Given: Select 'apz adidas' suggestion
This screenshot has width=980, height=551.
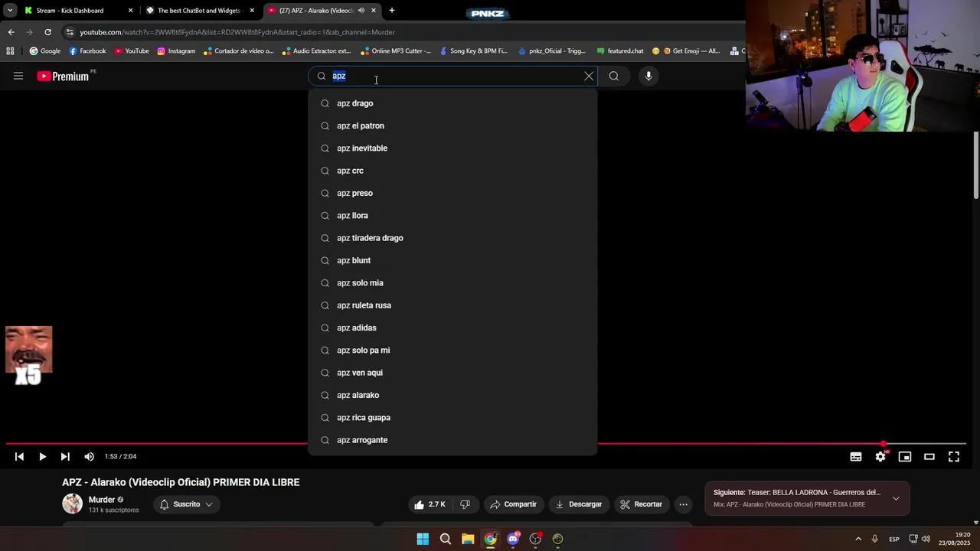Looking at the screenshot, I should [x=452, y=328].
